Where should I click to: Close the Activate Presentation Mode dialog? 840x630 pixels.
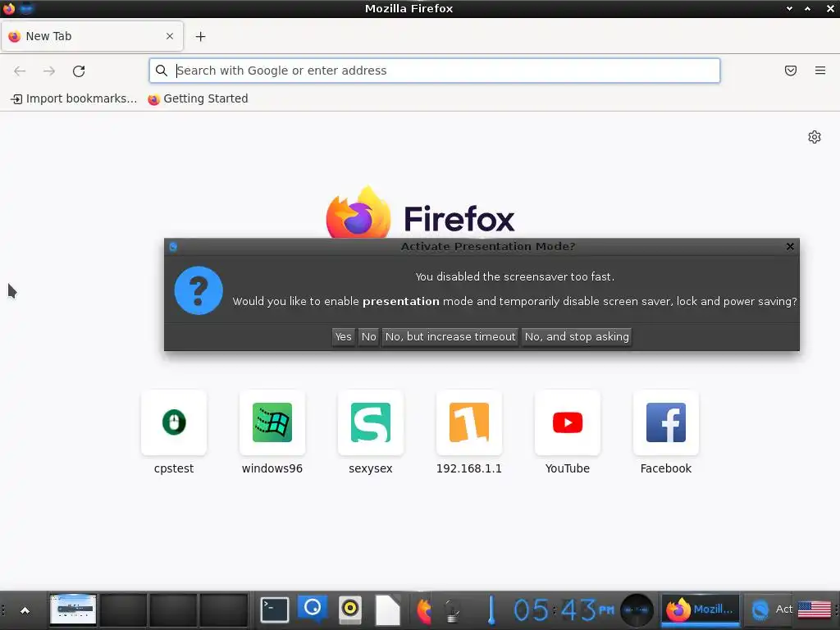(x=790, y=246)
